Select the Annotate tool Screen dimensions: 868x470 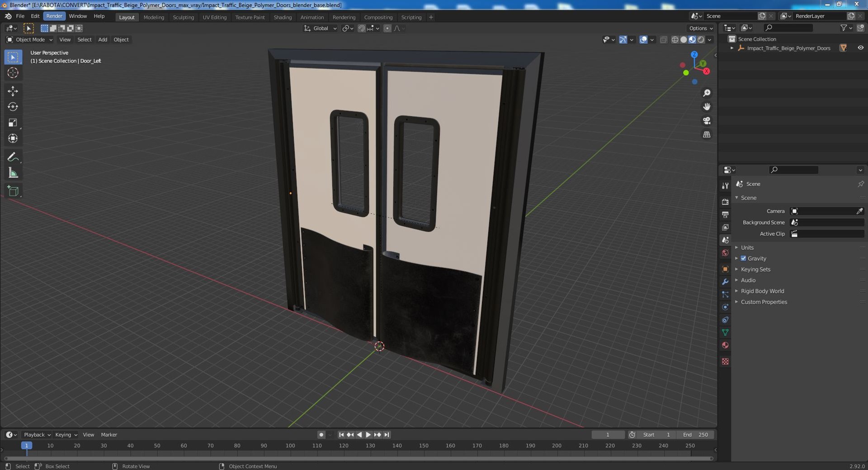13,157
